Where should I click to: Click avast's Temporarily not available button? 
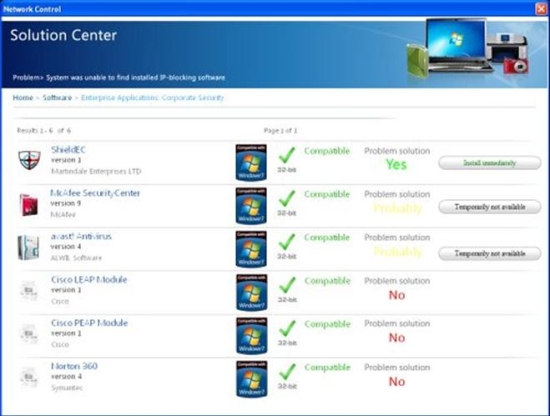pyautogui.click(x=490, y=253)
